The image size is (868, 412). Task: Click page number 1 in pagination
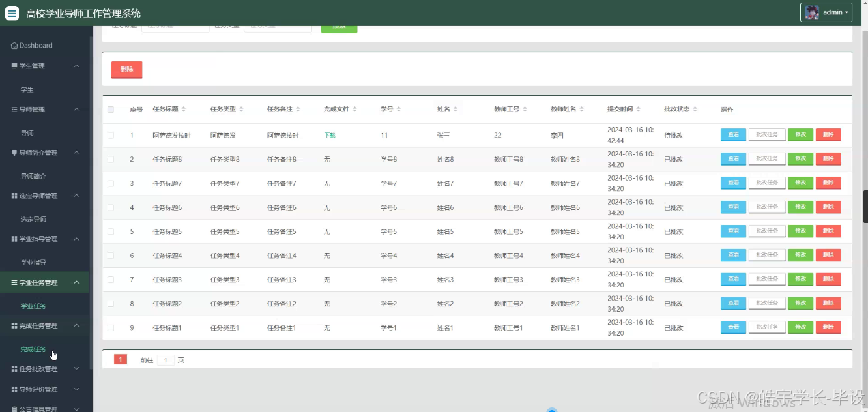pyautogui.click(x=121, y=359)
